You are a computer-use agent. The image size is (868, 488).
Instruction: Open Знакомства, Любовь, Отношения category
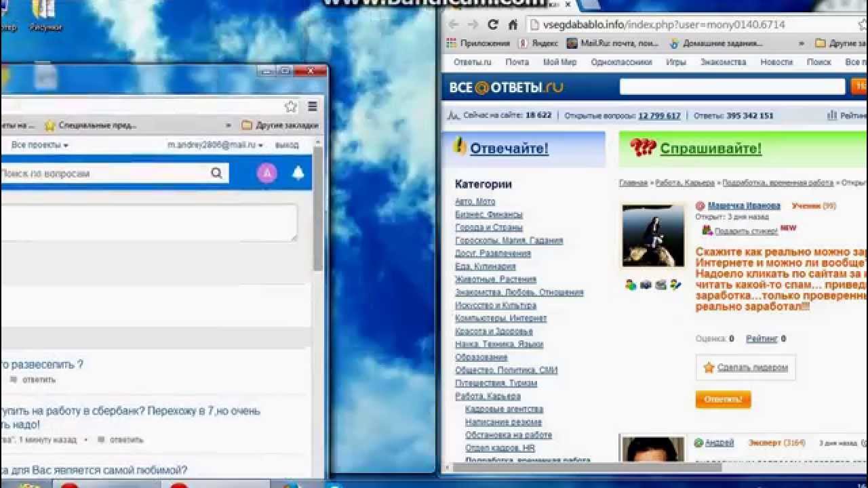pos(519,292)
